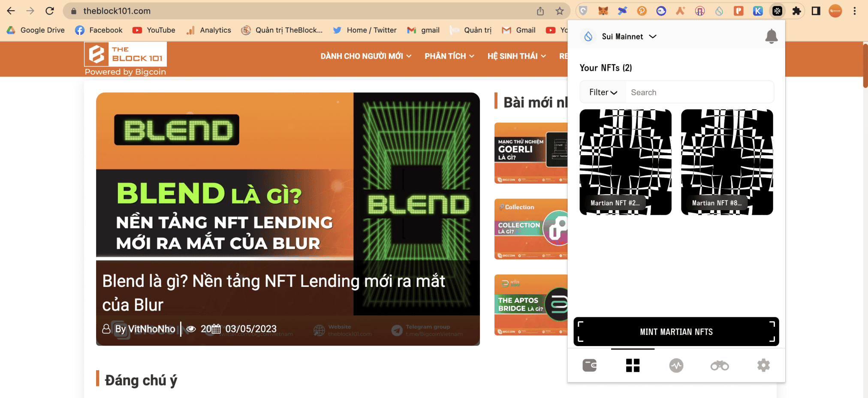Click 'Powered by Bigcoin' text
The image size is (868, 398).
[125, 72]
